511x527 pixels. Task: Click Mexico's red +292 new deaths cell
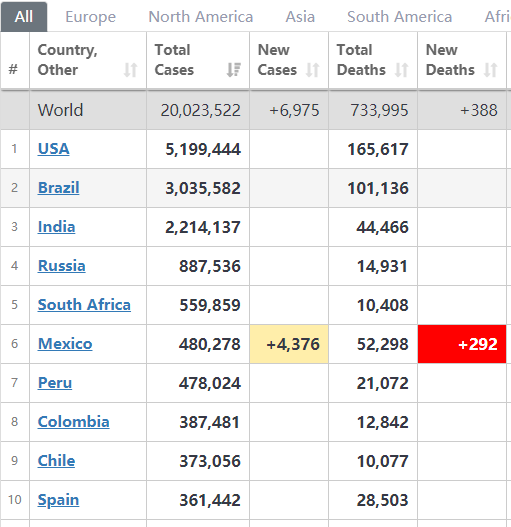pos(462,344)
